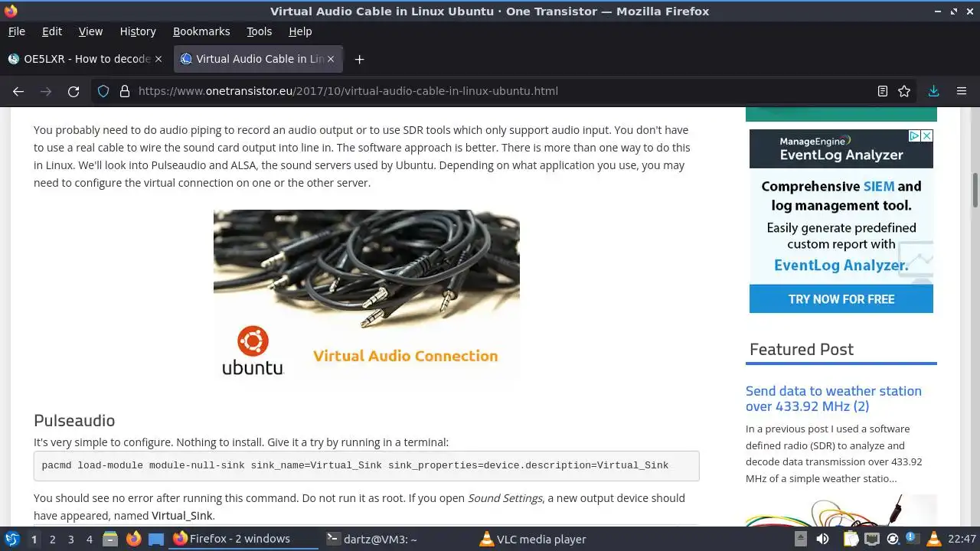Open the removable media eject tray icon
This screenshot has width=980, height=551.
tap(801, 540)
